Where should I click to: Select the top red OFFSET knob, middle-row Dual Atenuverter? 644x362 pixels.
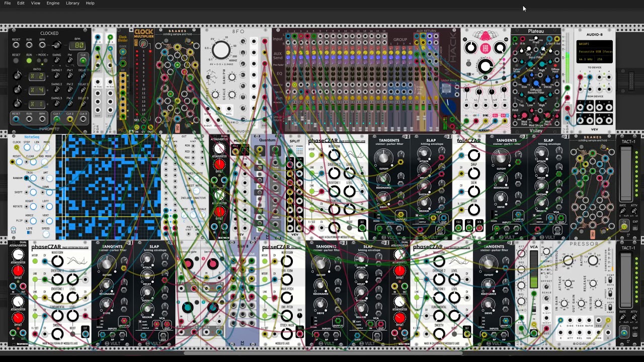click(219, 165)
